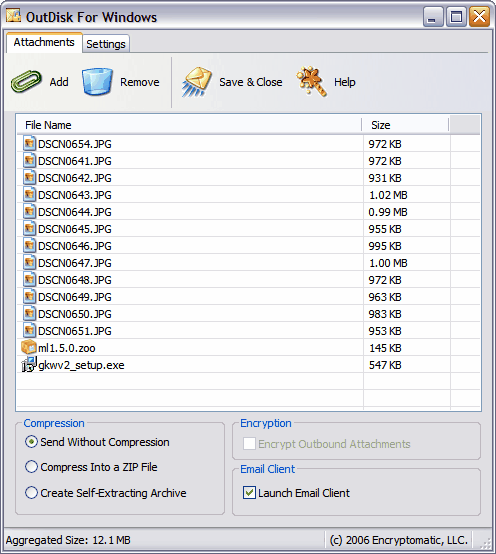Toggle Encrypt Outbound Attachments checkbox

pyautogui.click(x=249, y=444)
